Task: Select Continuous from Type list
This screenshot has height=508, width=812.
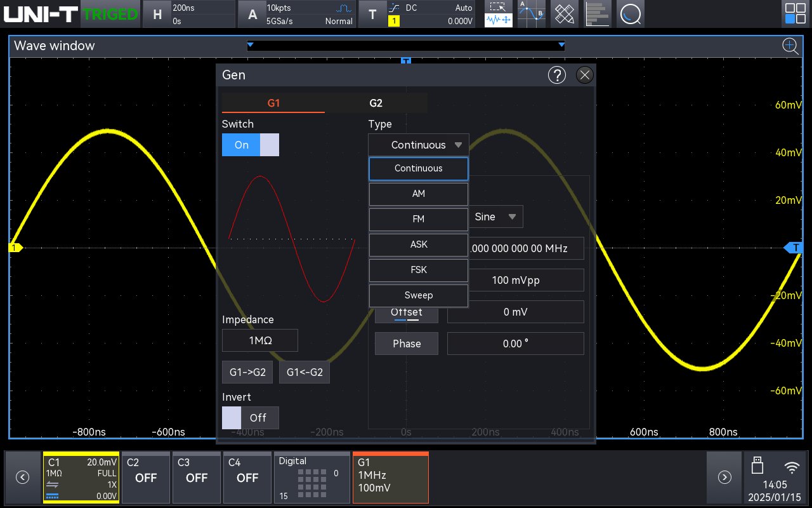Action: tap(419, 168)
